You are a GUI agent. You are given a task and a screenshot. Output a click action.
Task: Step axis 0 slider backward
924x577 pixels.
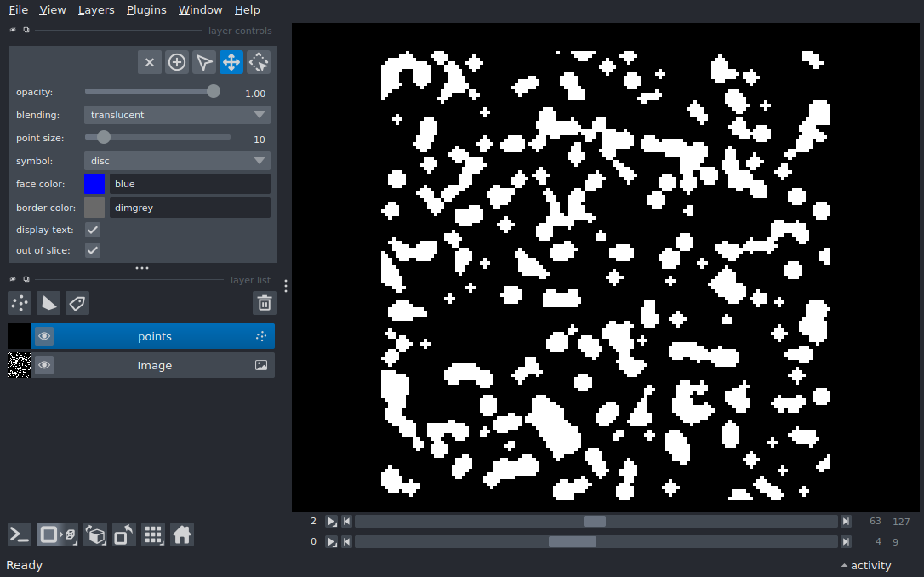346,541
